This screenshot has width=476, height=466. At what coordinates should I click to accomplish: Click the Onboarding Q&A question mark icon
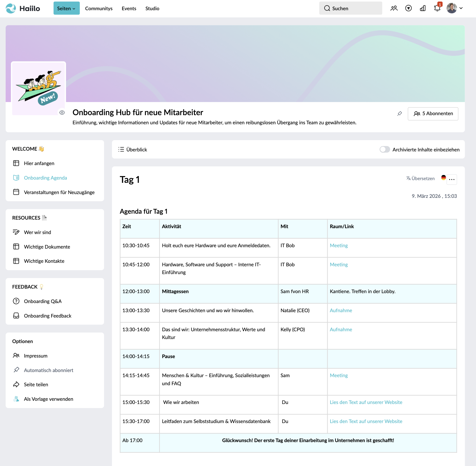[x=16, y=301]
